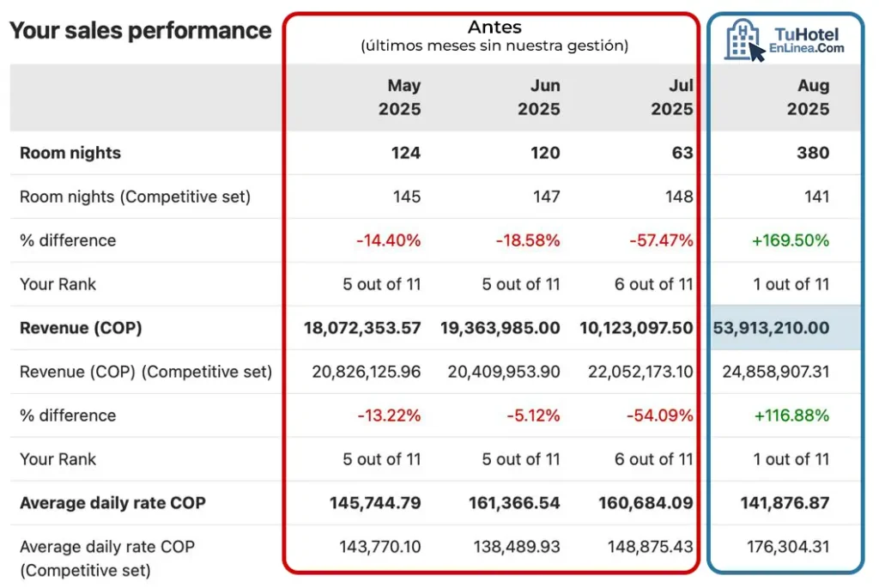Click the +116.88% revenue difference value
The image size is (879, 588).
[791, 415]
